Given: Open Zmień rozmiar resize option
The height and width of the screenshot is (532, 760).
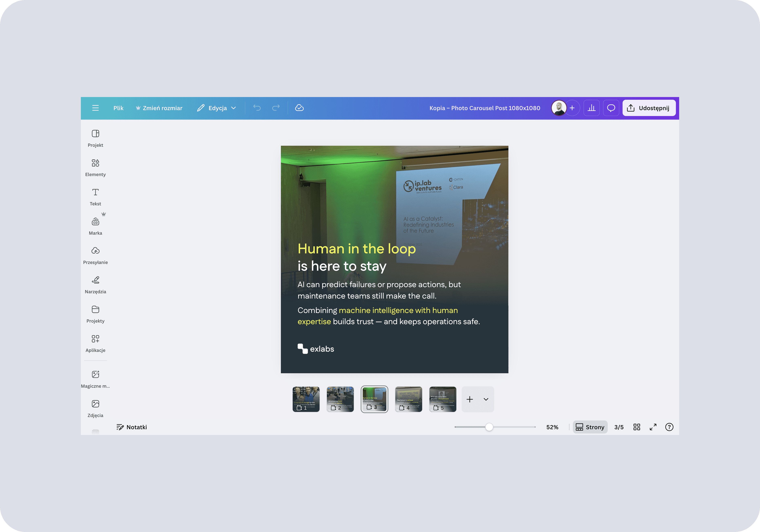Looking at the screenshot, I should (159, 108).
